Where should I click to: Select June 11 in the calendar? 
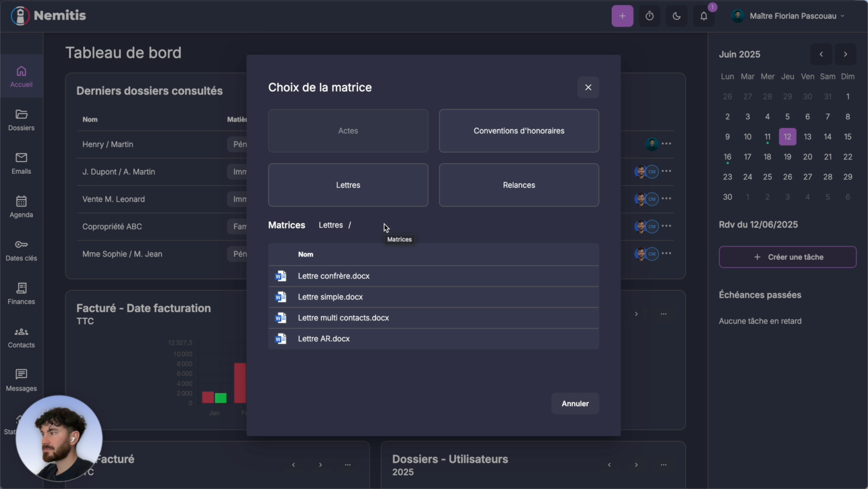click(767, 137)
